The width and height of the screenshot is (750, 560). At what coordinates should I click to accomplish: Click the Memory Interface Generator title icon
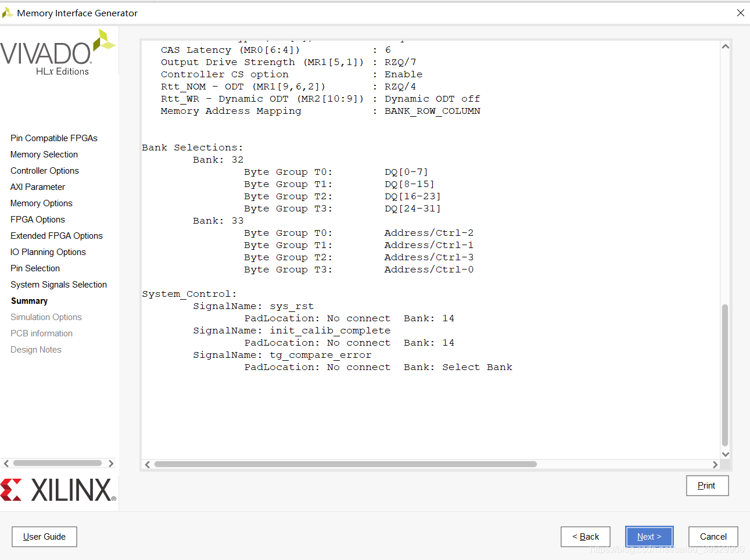tap(8, 13)
